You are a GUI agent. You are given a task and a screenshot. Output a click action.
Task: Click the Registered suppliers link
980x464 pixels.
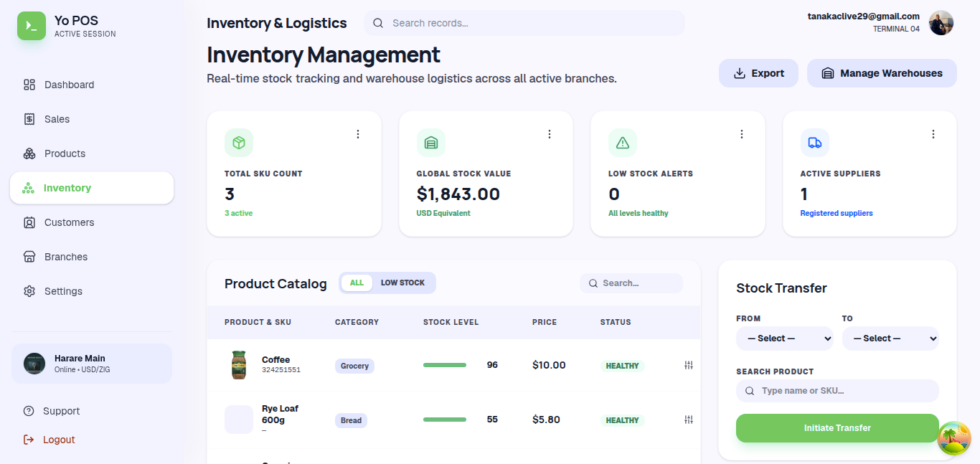pos(837,213)
